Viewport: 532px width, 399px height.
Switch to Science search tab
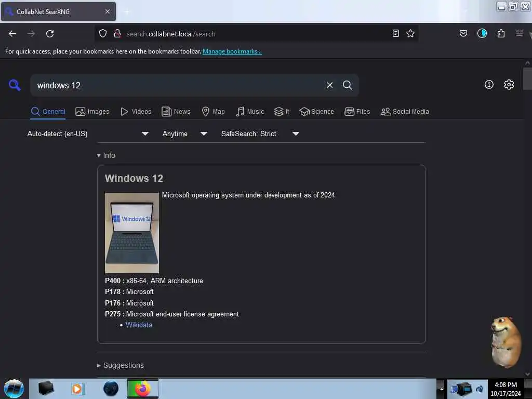316,112
